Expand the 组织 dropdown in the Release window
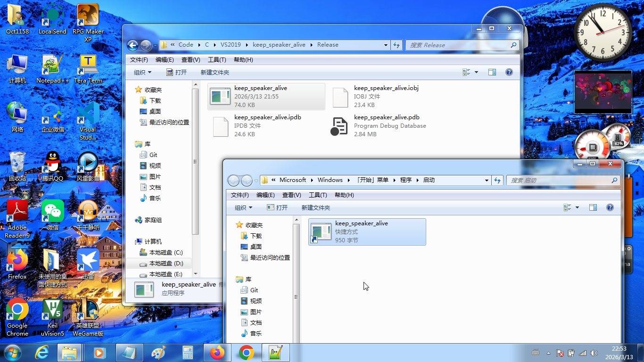This screenshot has width=644, height=362. [142, 72]
